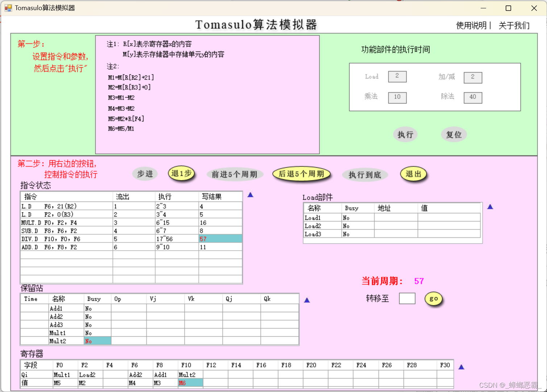
Task: Click the 地址 column header in Load部件
Action: click(x=396, y=208)
